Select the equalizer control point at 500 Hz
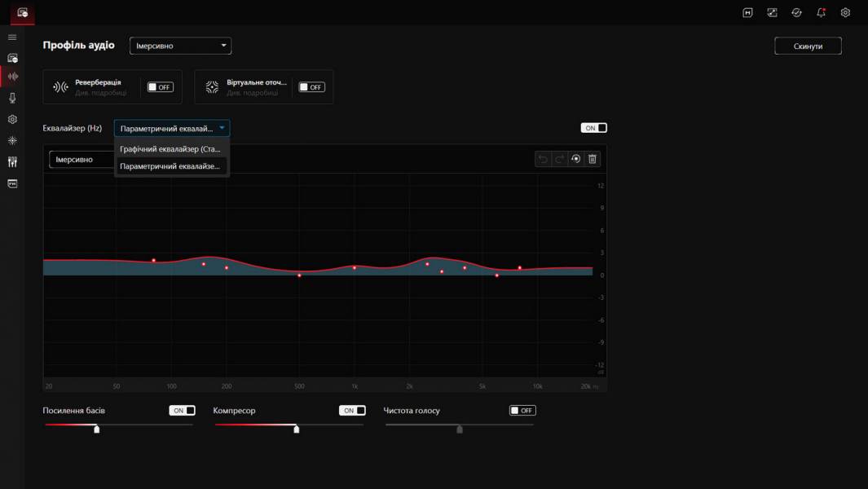868x489 pixels. coord(299,275)
